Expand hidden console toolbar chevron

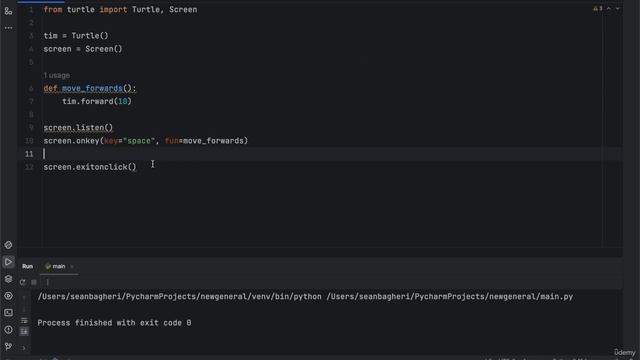coord(24,348)
